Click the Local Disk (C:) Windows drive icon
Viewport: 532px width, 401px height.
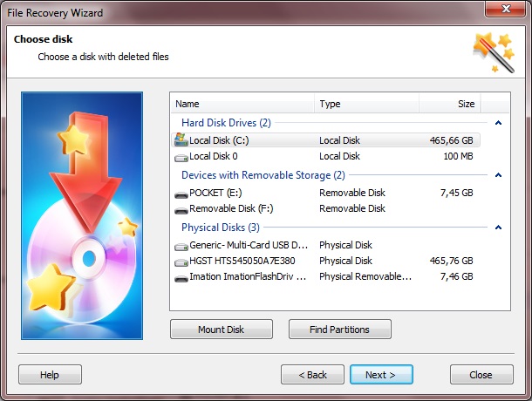181,139
